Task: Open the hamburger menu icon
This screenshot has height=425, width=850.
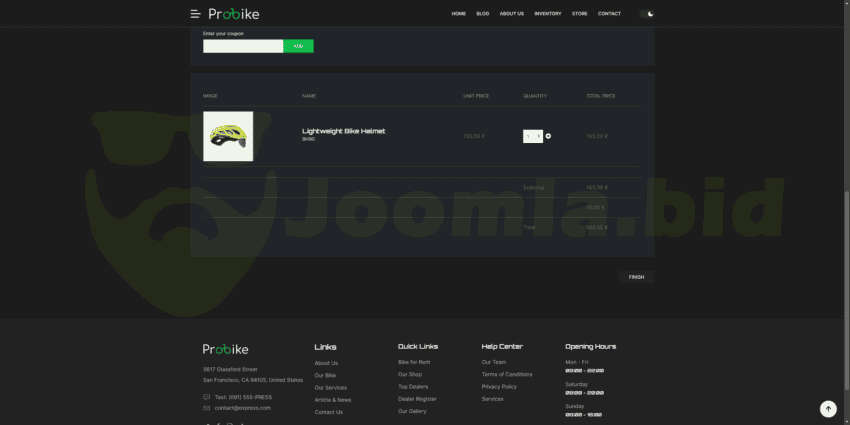Action: click(x=195, y=14)
